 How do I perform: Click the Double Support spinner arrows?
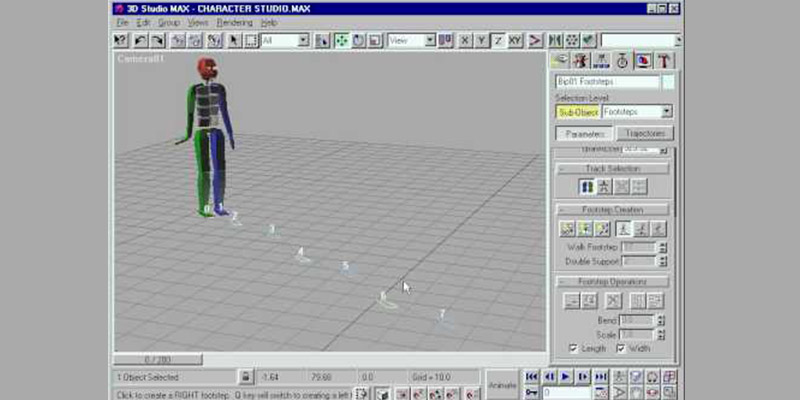[663, 262]
